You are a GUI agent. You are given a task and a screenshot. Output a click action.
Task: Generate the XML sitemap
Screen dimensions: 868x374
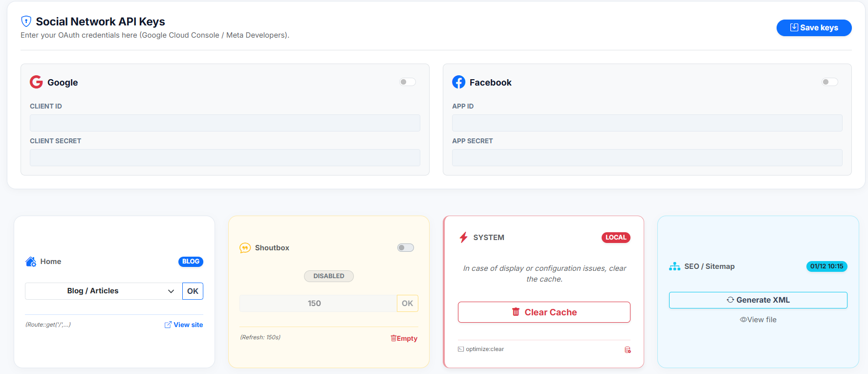point(758,300)
